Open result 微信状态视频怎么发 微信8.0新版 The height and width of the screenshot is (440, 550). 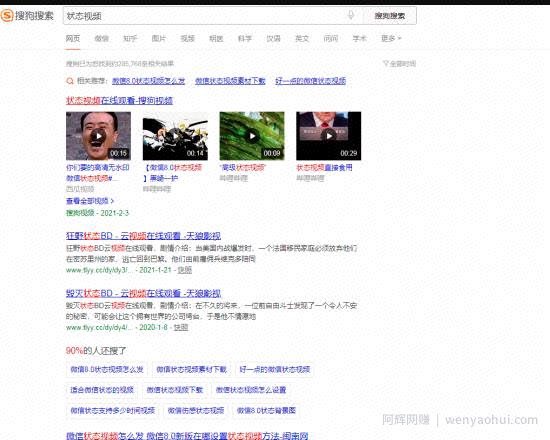tap(187, 436)
